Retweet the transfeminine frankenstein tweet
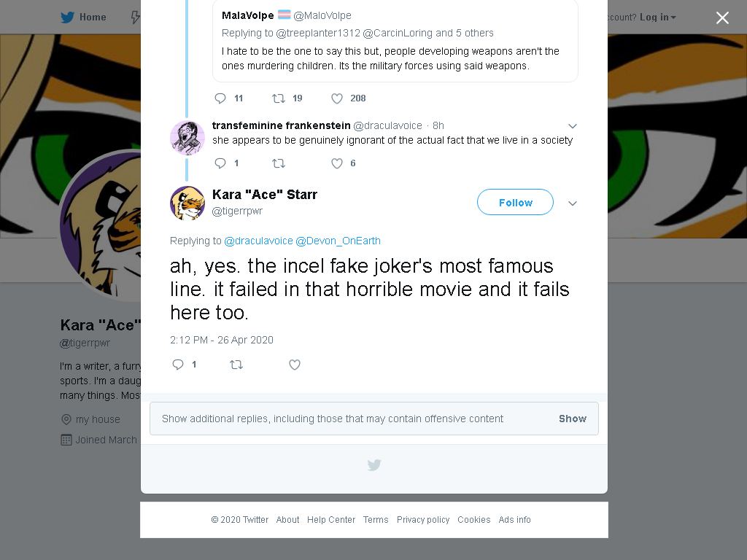The height and width of the screenshot is (560, 747). click(x=278, y=163)
